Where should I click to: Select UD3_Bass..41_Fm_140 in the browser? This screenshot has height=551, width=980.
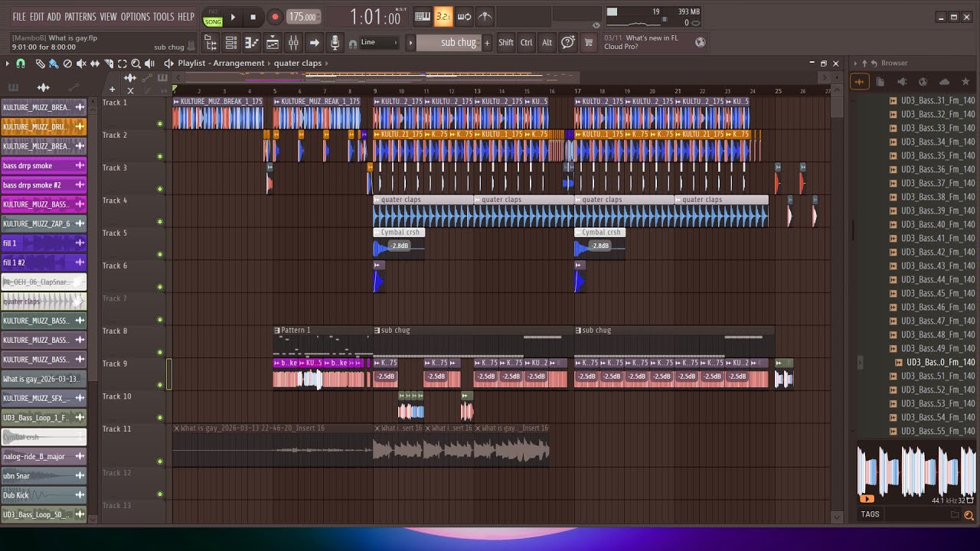click(937, 238)
